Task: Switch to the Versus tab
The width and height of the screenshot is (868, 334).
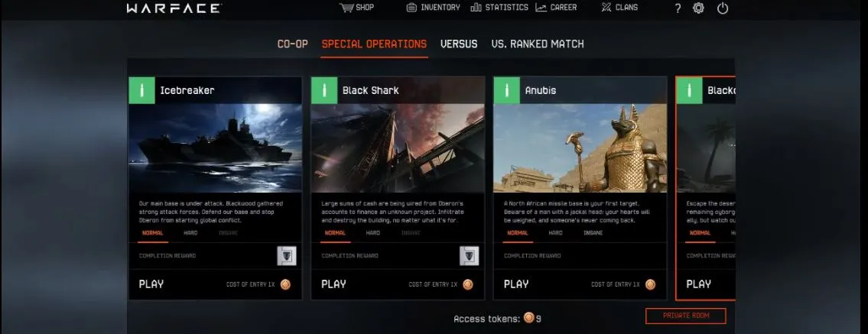Action: coord(459,44)
